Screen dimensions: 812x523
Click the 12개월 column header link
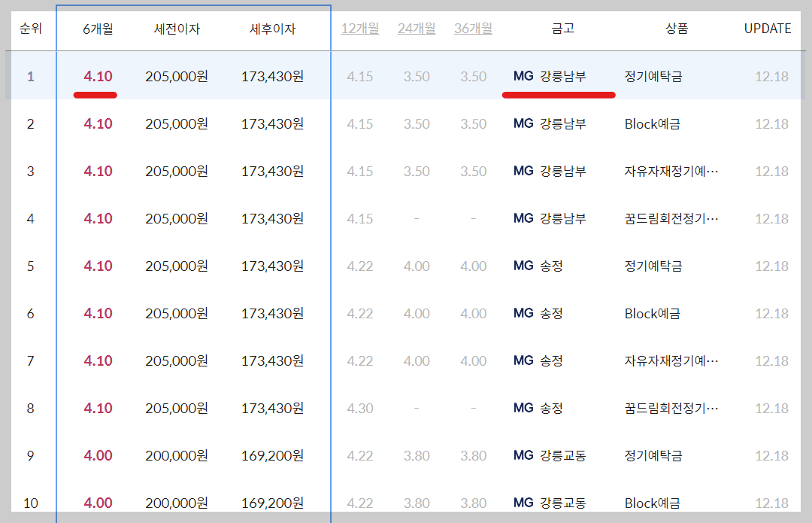point(360,29)
